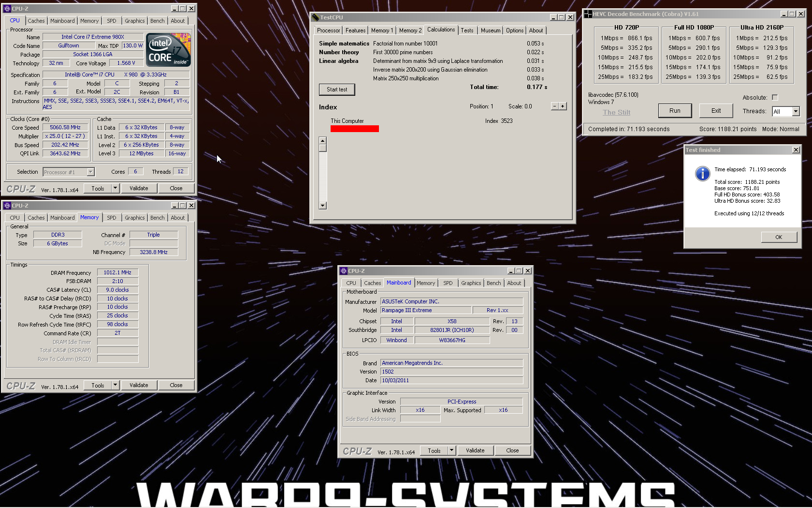Viewport: 812px width, 508px height.
Task: Select the Museum tab in TestCPU
Action: click(491, 30)
